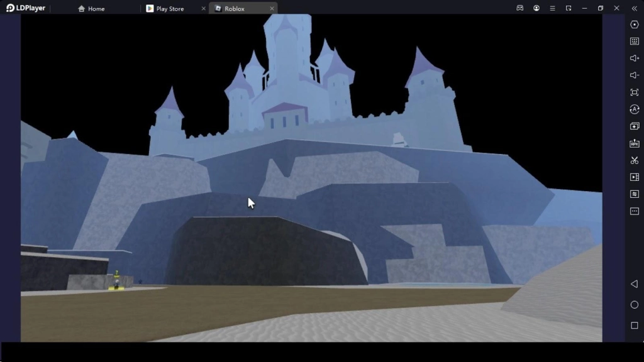Decrease the emulator volume
The image size is (644, 362).
tap(634, 75)
